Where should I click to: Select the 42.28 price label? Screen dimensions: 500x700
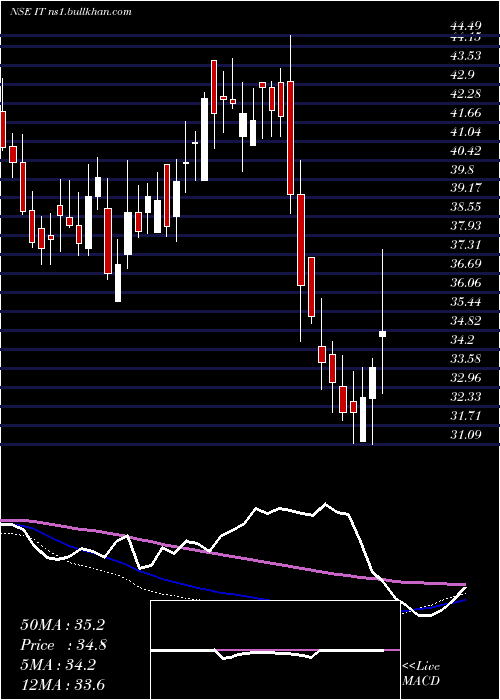pos(467,94)
